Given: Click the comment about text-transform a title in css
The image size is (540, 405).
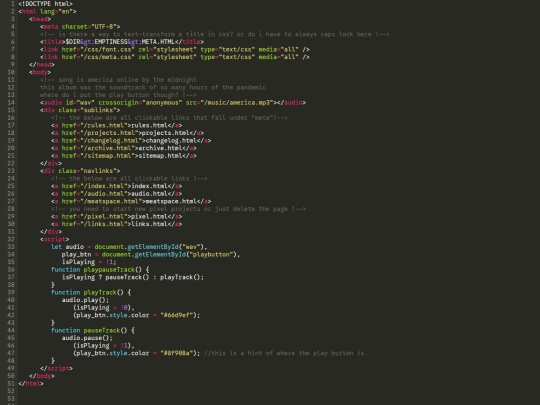Looking at the screenshot, I should pos(215,34).
